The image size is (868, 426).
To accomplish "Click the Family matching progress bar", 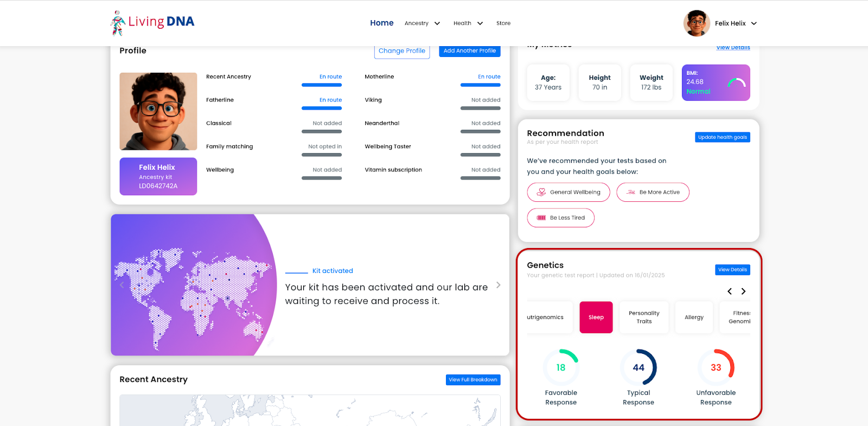I will (x=322, y=155).
